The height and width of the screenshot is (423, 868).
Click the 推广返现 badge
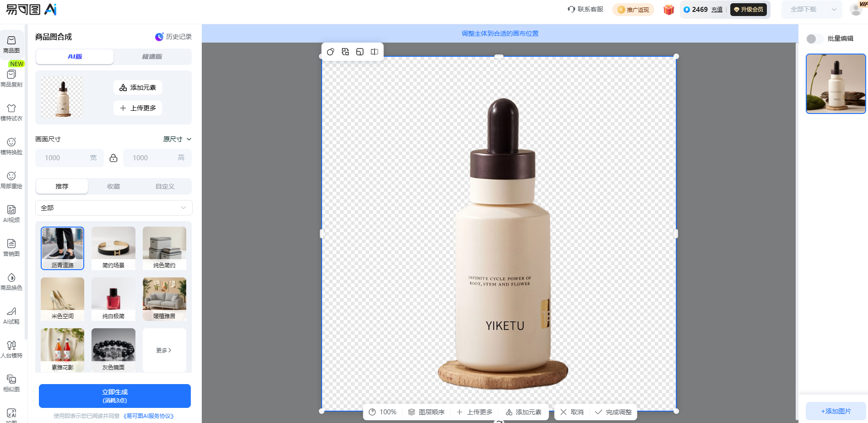(633, 10)
